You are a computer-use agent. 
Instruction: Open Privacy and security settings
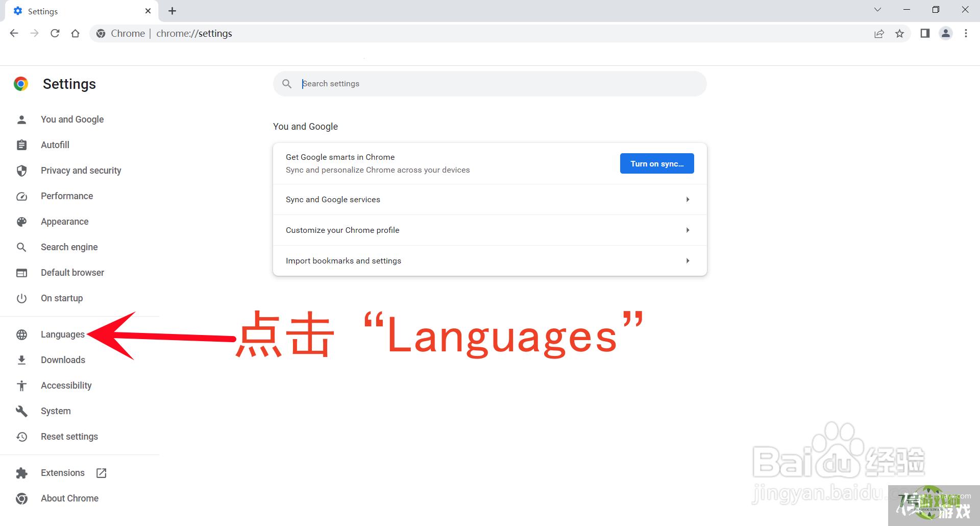click(81, 171)
